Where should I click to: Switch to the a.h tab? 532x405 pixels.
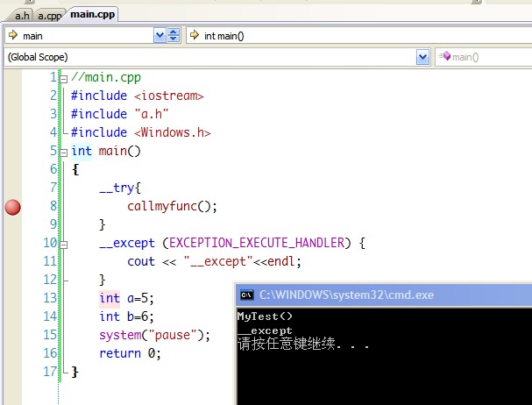coord(22,16)
